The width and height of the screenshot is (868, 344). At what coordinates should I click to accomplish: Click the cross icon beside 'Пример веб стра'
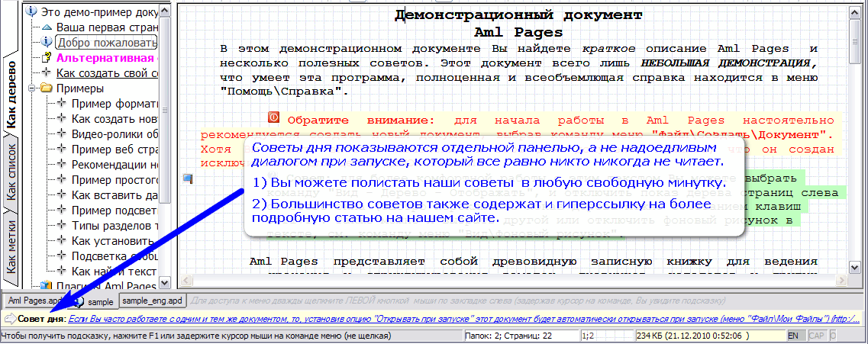tap(61, 149)
